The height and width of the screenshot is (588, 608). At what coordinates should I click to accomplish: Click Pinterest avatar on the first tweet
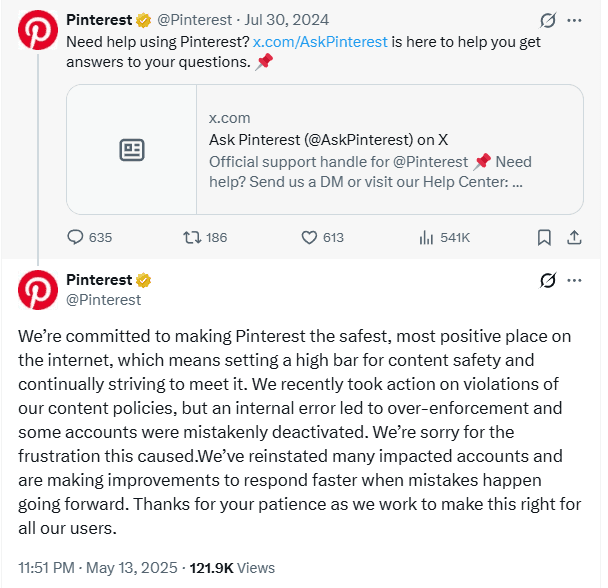[x=38, y=30]
